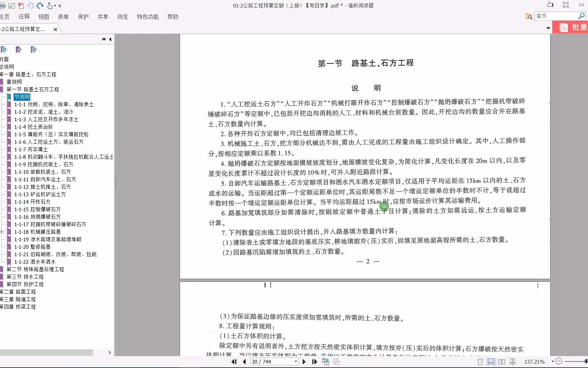This screenshot has width=588, height=368.
Task: Select the 第四节 防护工程 bookmark
Action: point(25,284)
